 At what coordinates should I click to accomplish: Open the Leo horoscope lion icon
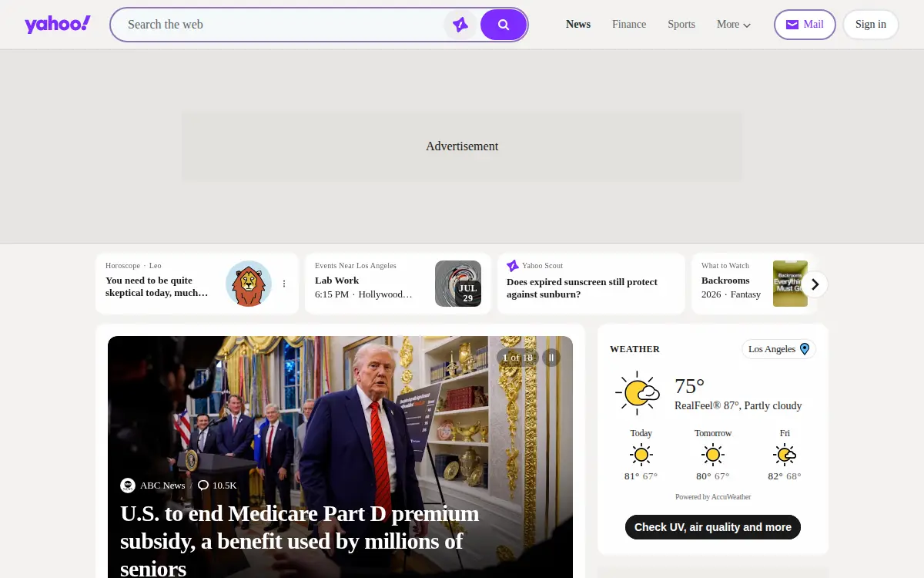249,284
